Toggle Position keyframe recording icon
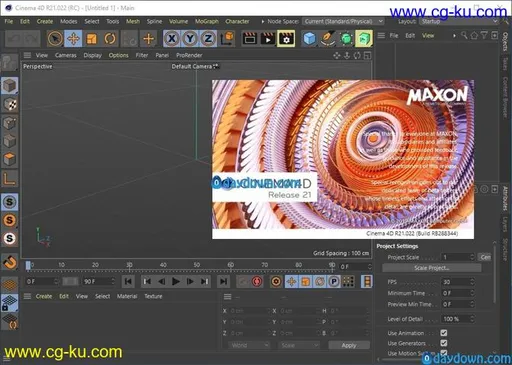The width and height of the screenshot is (512, 365). [291, 282]
